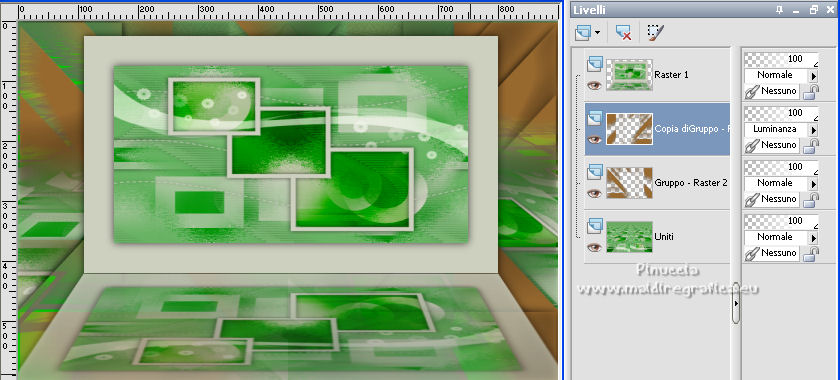
Task: Expand the New Layer dropdown arrow in toolbar
Action: [x=597, y=33]
